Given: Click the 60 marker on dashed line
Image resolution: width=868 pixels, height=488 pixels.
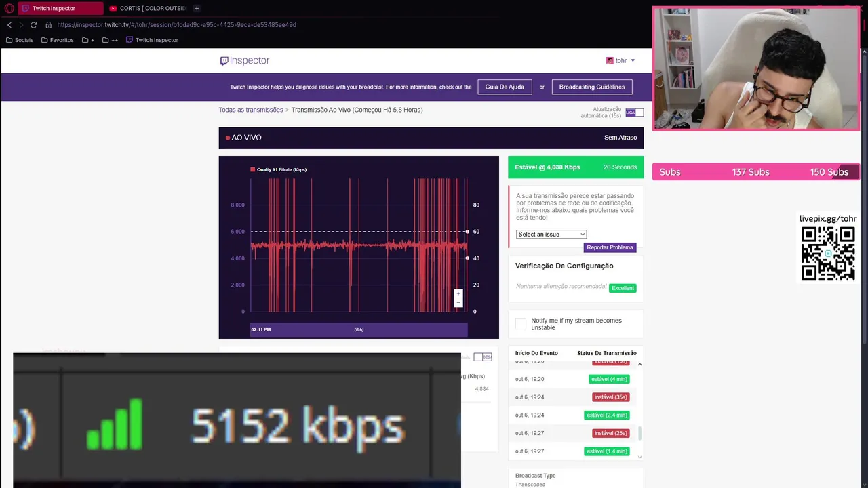Looking at the screenshot, I should [x=467, y=232].
